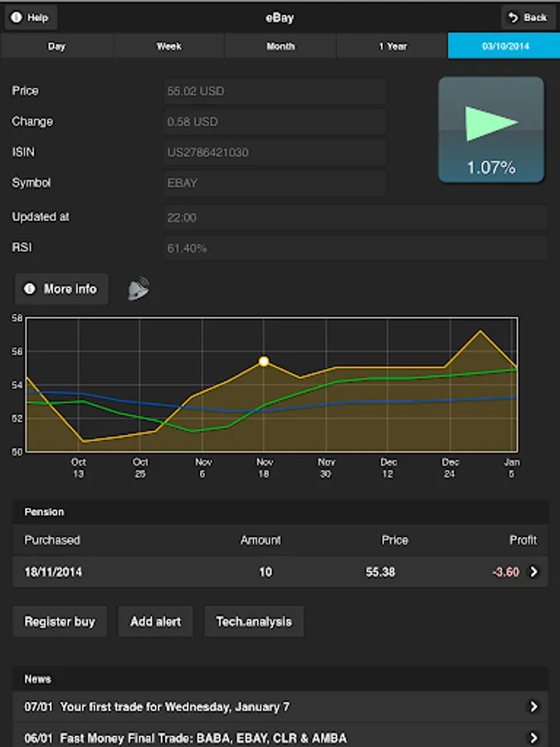This screenshot has width=560, height=747.
Task: Click the Register buy button
Action: 60,621
